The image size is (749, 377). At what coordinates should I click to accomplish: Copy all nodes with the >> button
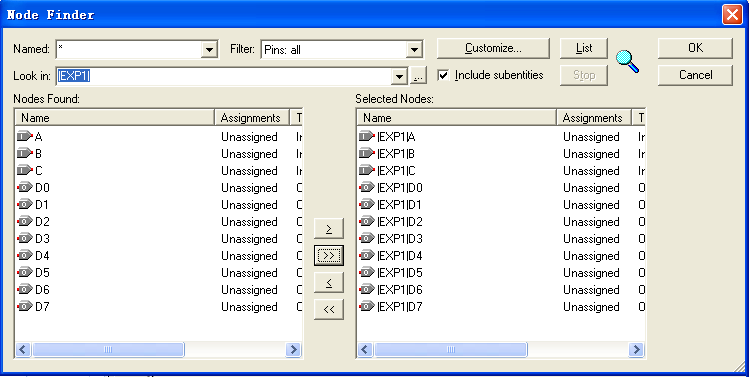pyautogui.click(x=329, y=256)
